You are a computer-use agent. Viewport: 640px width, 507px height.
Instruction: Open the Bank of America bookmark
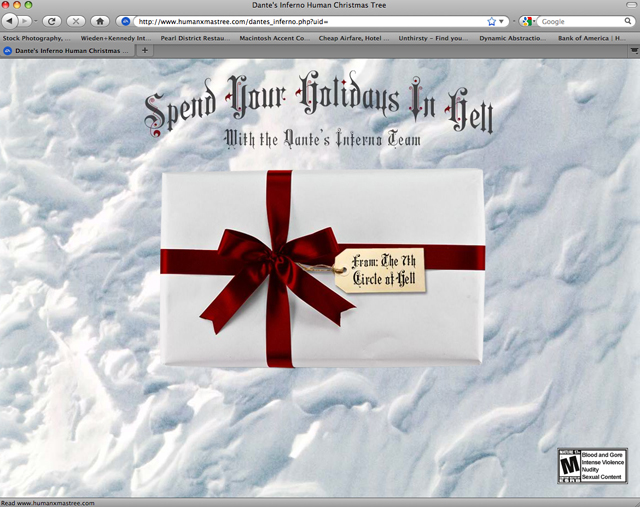click(591, 38)
